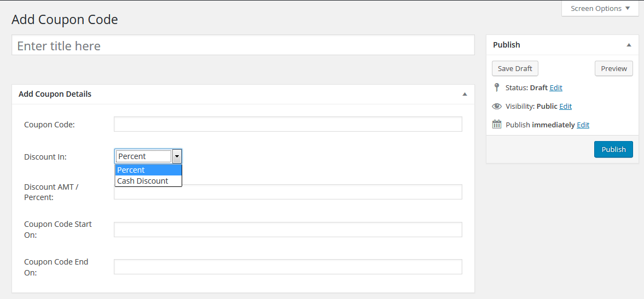This screenshot has width=644, height=299.
Task: Focus the Enter title here field
Action: coord(243,45)
